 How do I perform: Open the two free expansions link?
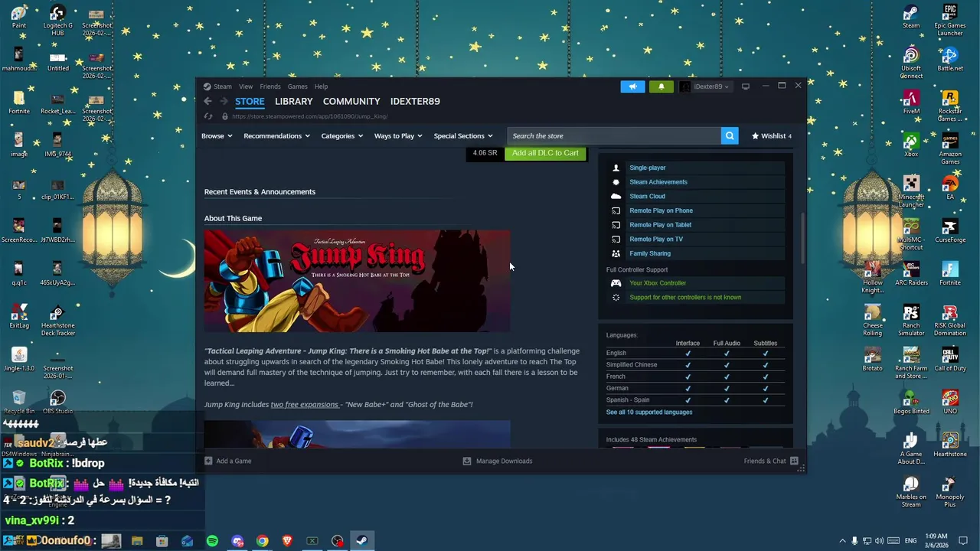[304, 404]
